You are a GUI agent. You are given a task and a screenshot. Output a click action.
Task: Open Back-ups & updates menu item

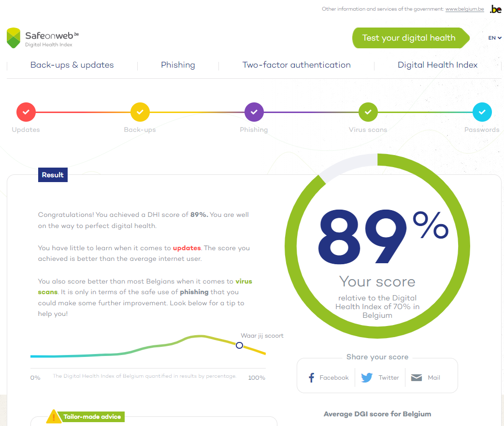(x=72, y=65)
